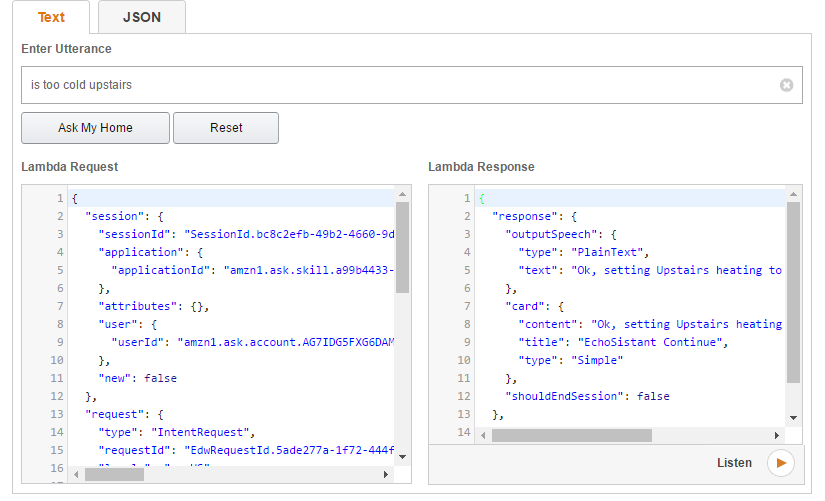Click line number 14 in Lambda Request gutter
This screenshot has height=501, width=825.
tap(57, 432)
